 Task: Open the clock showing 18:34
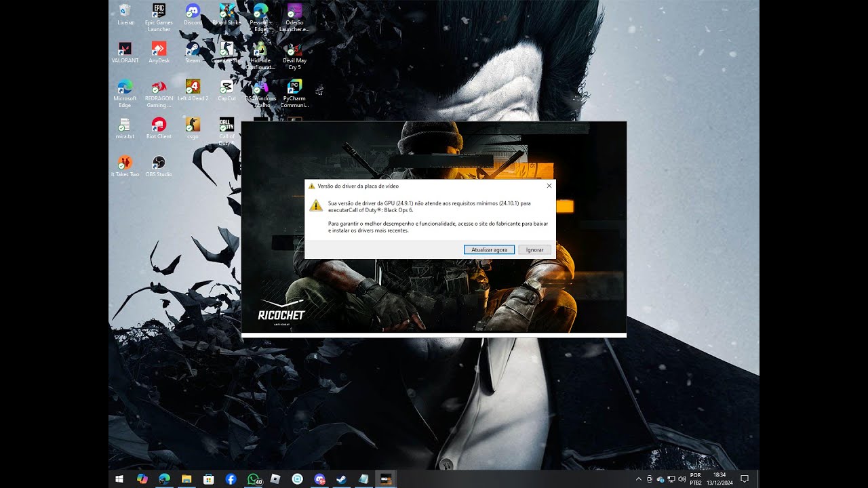click(719, 479)
